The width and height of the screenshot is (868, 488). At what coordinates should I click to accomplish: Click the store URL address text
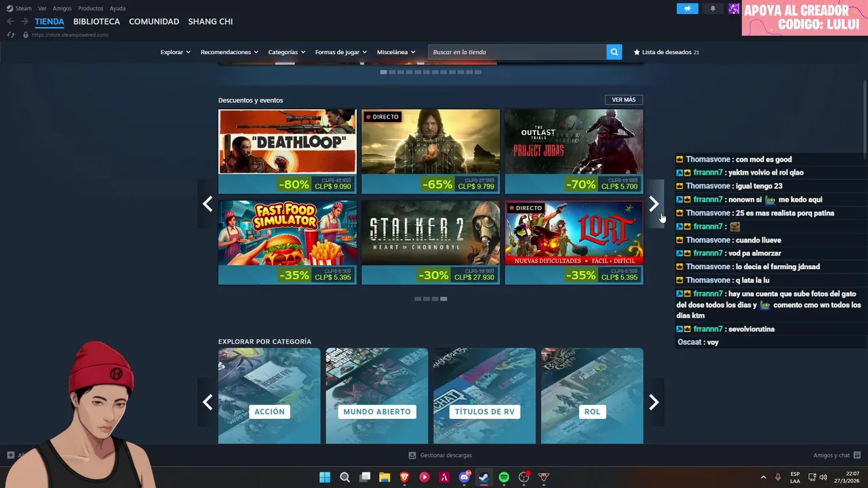click(70, 35)
